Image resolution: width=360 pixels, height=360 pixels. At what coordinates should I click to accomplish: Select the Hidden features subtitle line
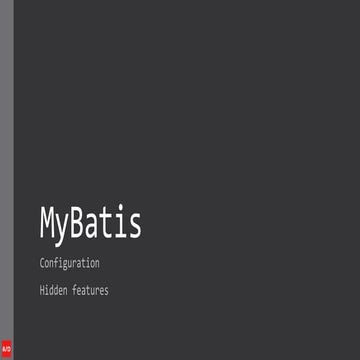point(74,290)
